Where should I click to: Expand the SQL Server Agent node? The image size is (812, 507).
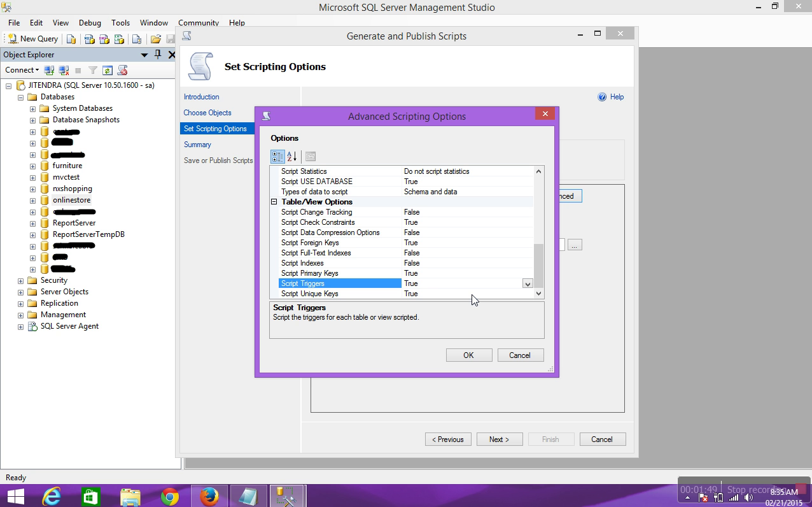(x=20, y=326)
